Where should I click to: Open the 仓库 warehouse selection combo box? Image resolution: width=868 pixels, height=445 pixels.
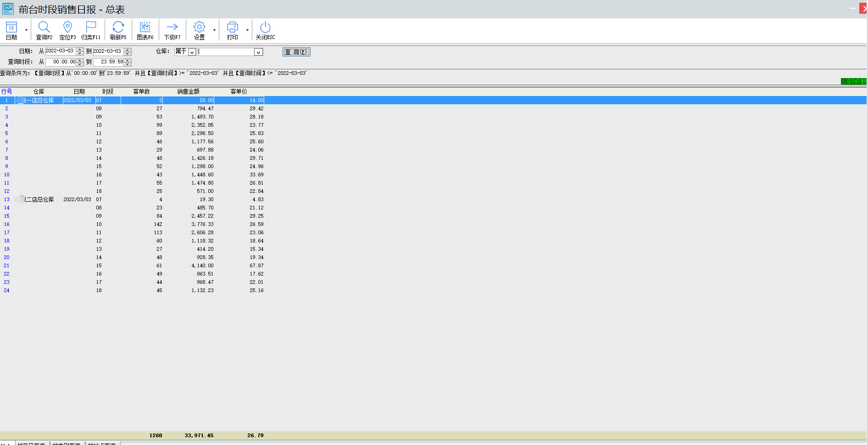tap(258, 52)
